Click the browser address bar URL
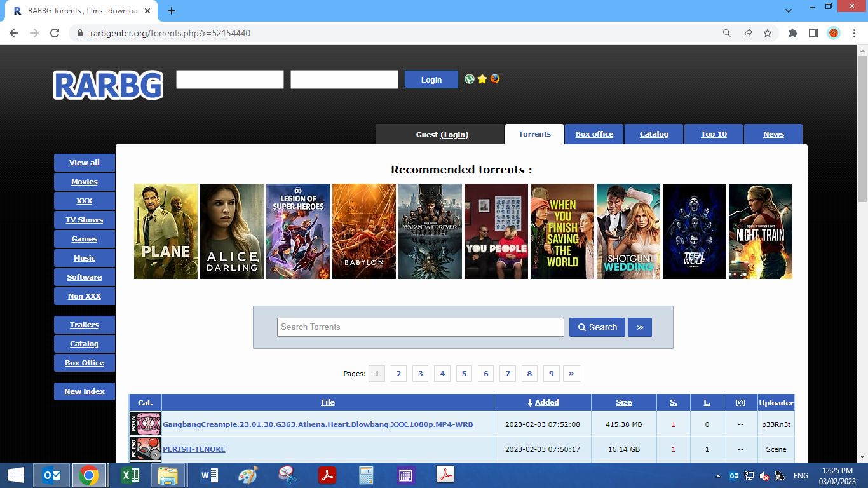The image size is (868, 488). (170, 33)
